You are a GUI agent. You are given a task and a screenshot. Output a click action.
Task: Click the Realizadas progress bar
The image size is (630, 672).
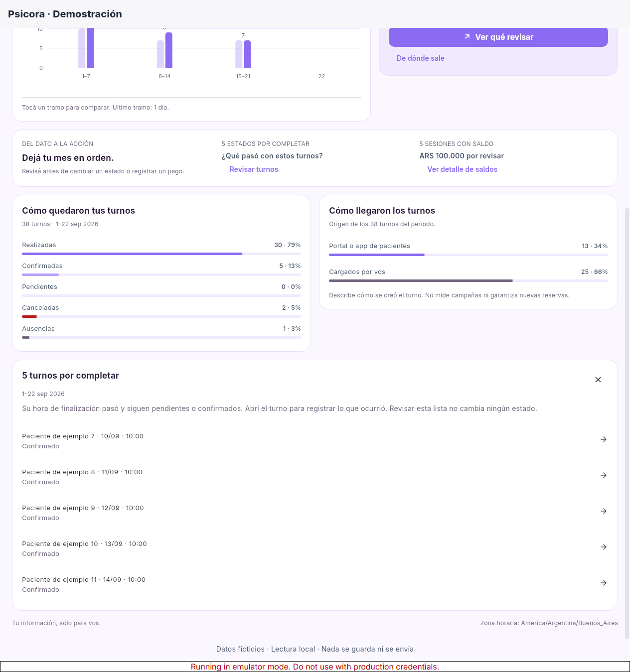coord(161,254)
